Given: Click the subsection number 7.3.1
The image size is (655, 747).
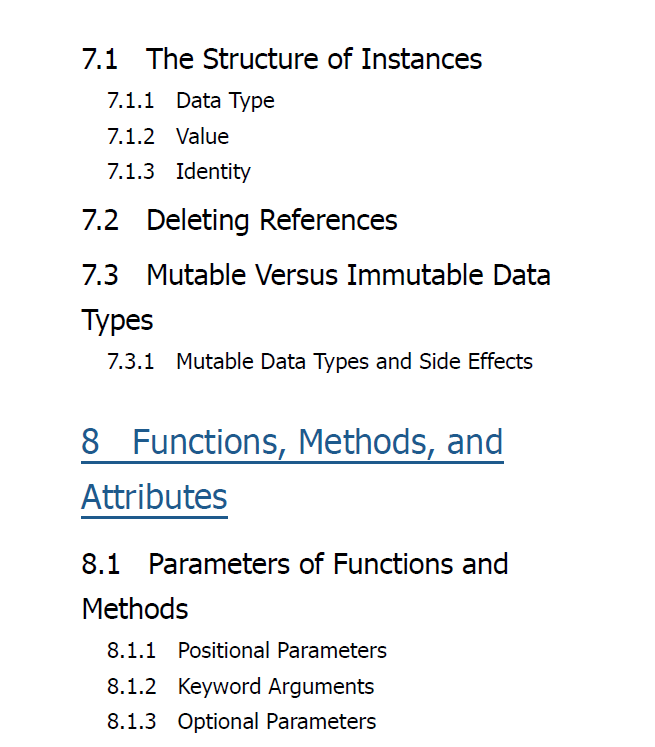Looking at the screenshot, I should pos(131,361).
